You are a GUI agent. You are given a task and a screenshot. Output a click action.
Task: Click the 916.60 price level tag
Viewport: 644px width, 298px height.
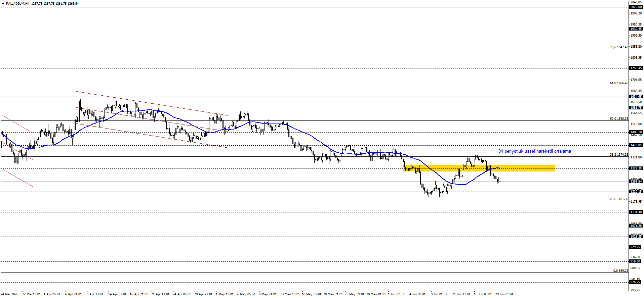pos(636,261)
